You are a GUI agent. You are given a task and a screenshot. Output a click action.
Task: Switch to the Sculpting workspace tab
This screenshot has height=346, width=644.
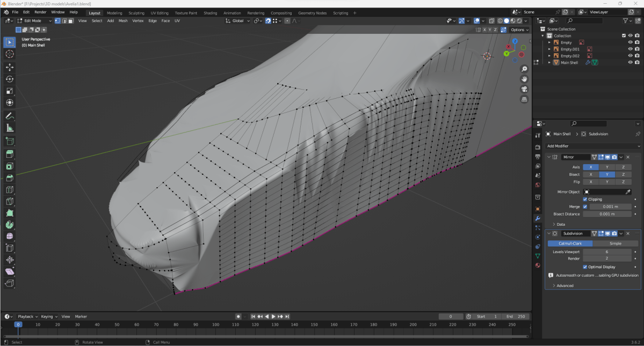(136, 13)
